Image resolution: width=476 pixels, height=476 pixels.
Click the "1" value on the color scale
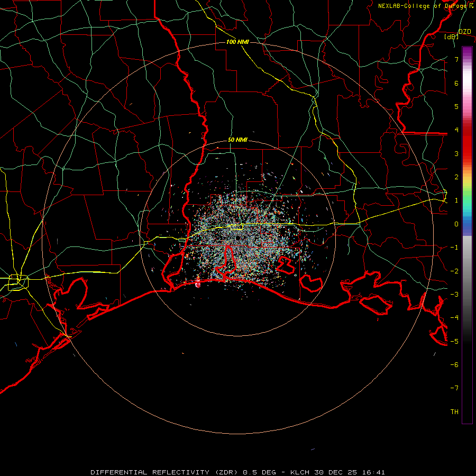[x=456, y=200]
